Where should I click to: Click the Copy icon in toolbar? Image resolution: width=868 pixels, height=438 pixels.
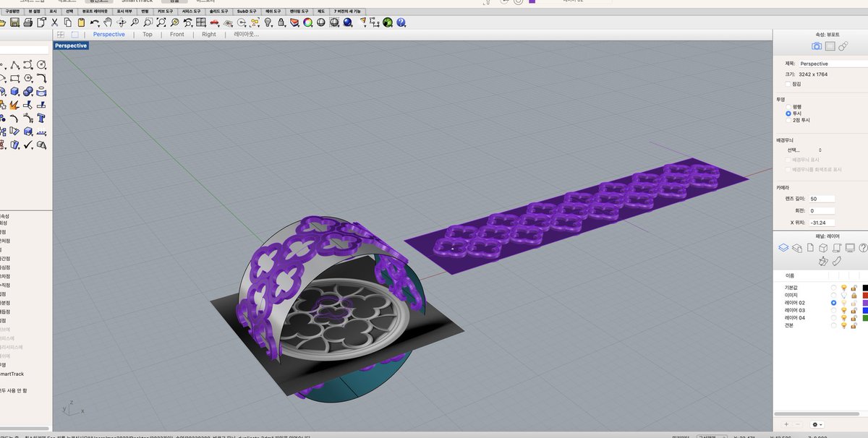coord(68,22)
